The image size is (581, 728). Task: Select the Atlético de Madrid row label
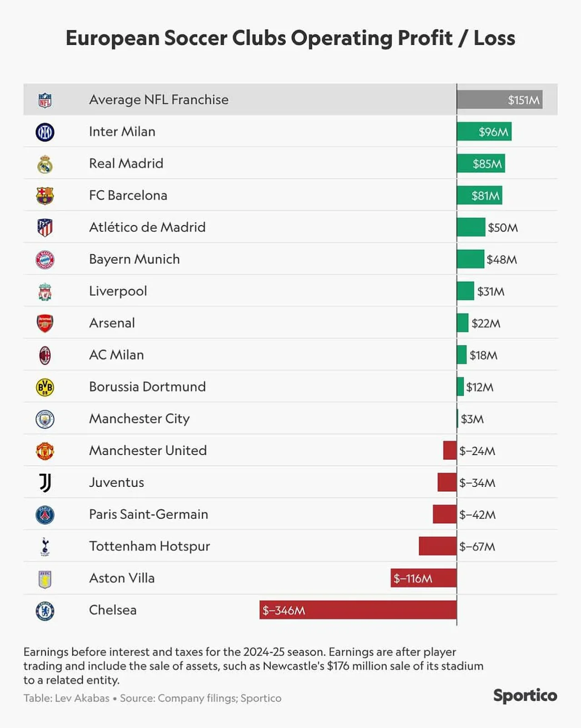[x=147, y=227]
